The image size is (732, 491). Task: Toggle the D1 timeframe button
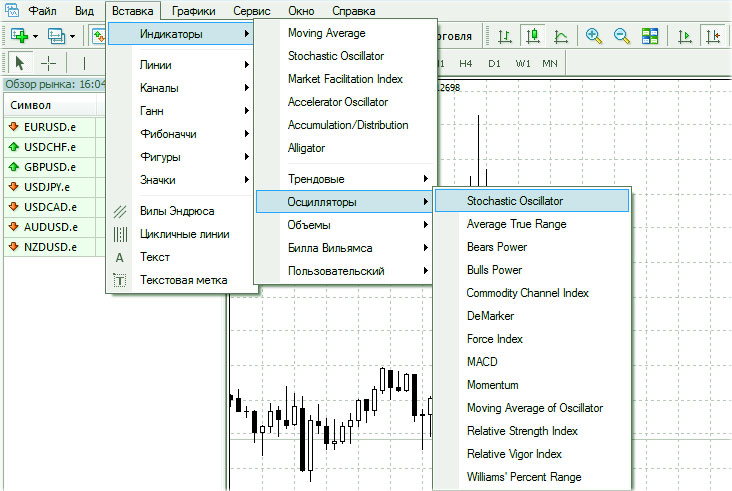point(494,63)
